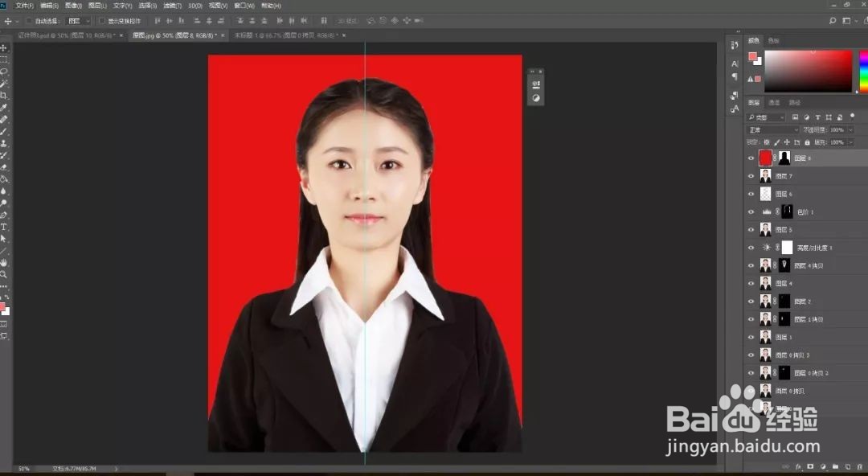This screenshot has width=868, height=476.
Task: Open the 图像 menu
Action: pos(73,6)
